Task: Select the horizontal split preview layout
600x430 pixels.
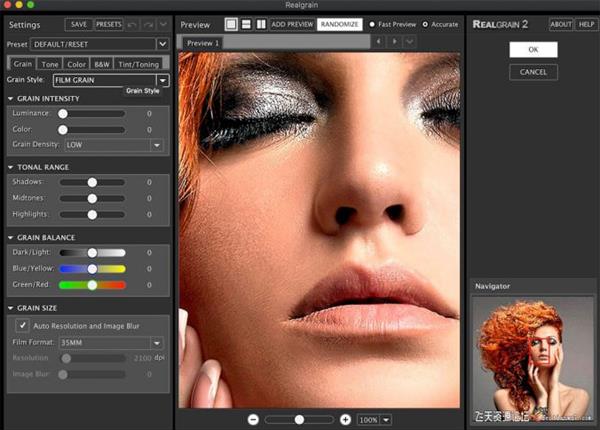Action: (x=246, y=23)
